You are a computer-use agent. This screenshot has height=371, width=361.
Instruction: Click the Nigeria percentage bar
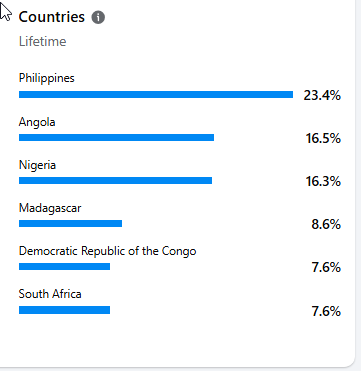point(115,181)
